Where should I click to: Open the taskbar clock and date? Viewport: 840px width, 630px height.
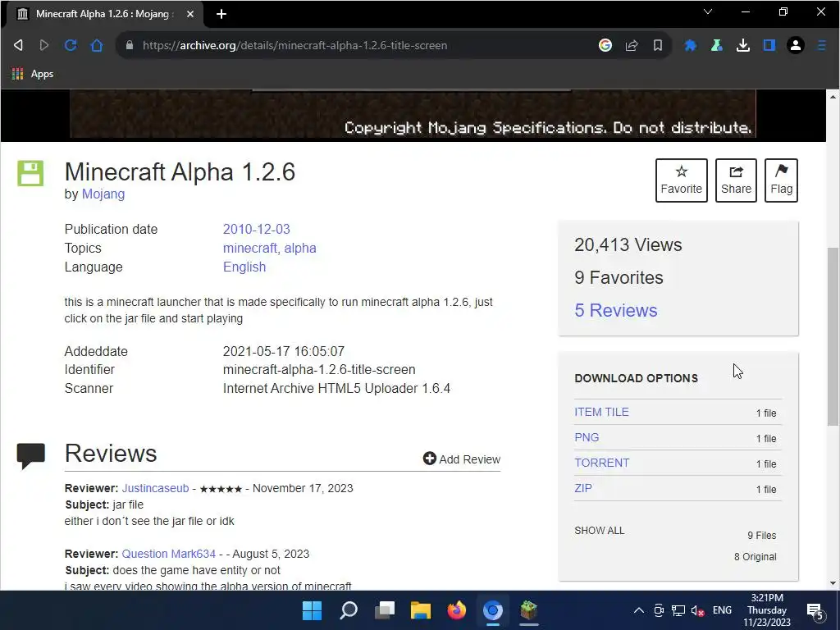[x=767, y=610]
